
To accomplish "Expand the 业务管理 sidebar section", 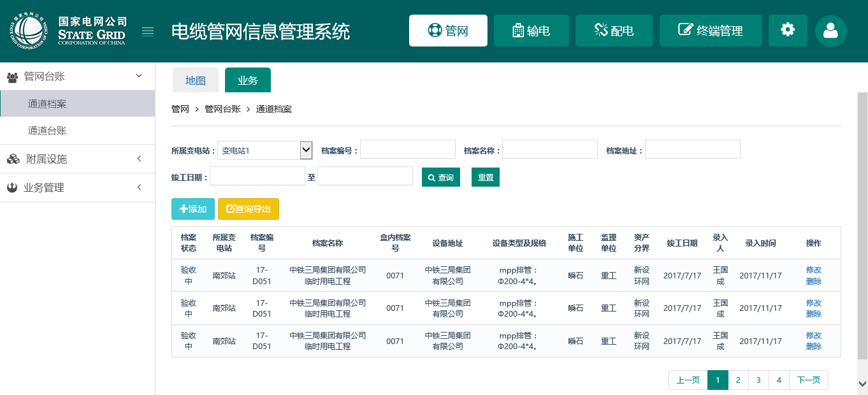I will click(77, 188).
